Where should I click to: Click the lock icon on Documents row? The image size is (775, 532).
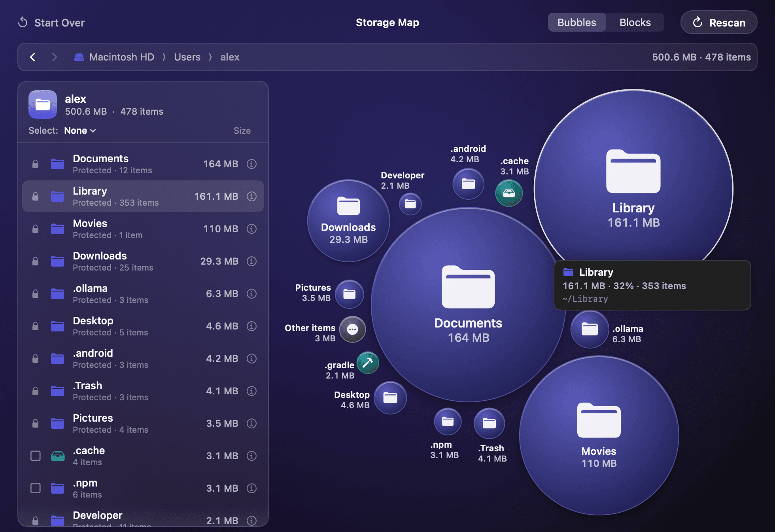[35, 164]
